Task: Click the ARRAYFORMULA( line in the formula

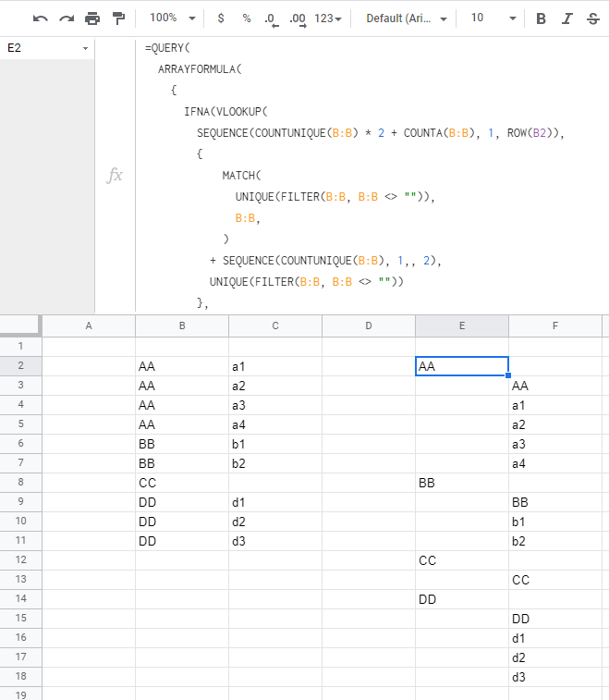Action: pos(200,69)
